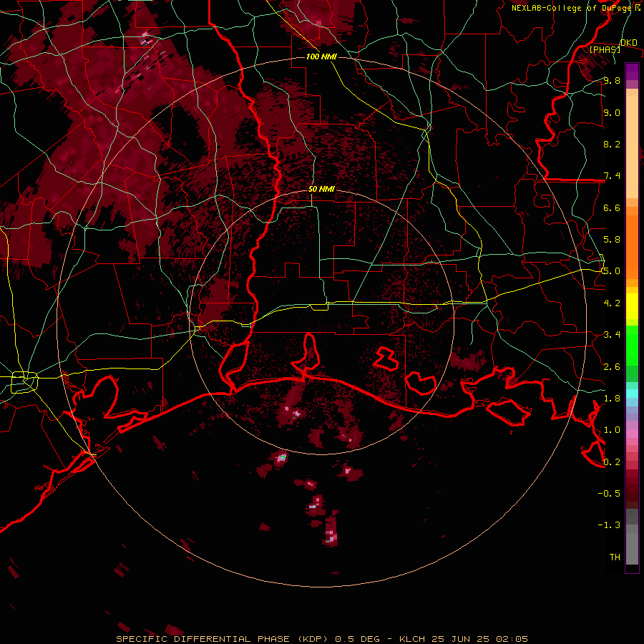Click the 8.2 scale value
644x644 pixels.
(x=612, y=144)
